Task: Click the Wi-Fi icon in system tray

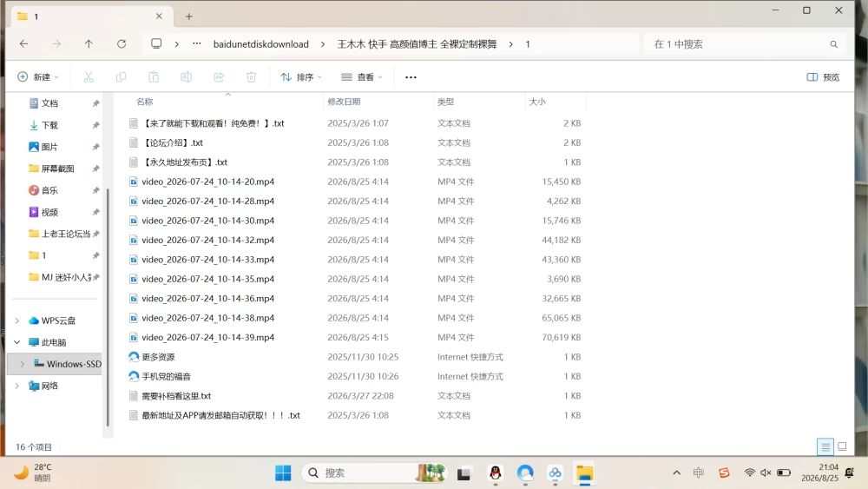Action: [x=750, y=472]
